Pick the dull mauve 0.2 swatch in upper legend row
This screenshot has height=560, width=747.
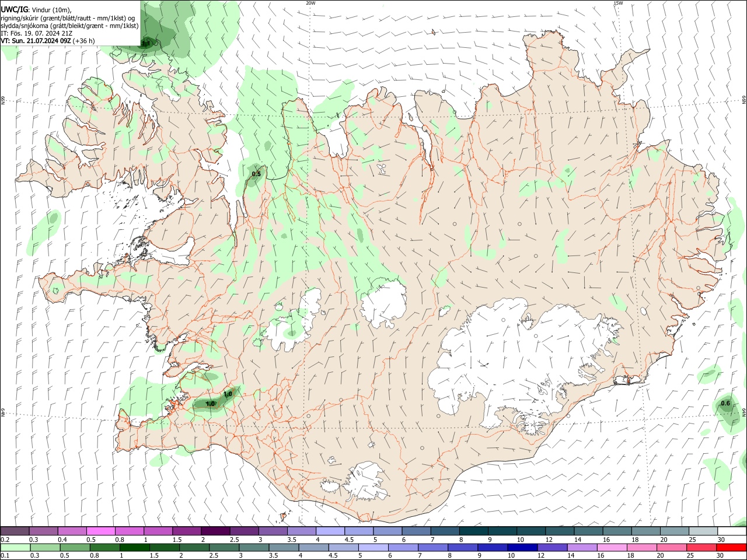(15, 531)
